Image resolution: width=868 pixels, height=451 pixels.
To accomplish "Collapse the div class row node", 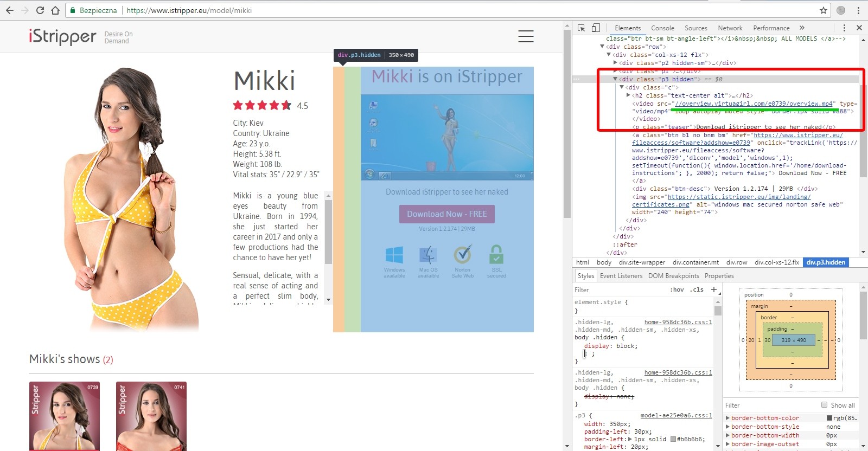I will click(x=602, y=47).
